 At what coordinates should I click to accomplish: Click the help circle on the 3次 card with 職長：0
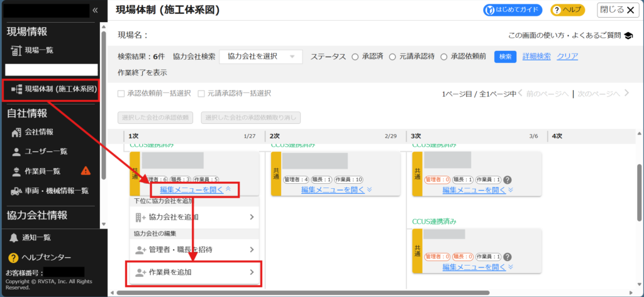(x=508, y=257)
